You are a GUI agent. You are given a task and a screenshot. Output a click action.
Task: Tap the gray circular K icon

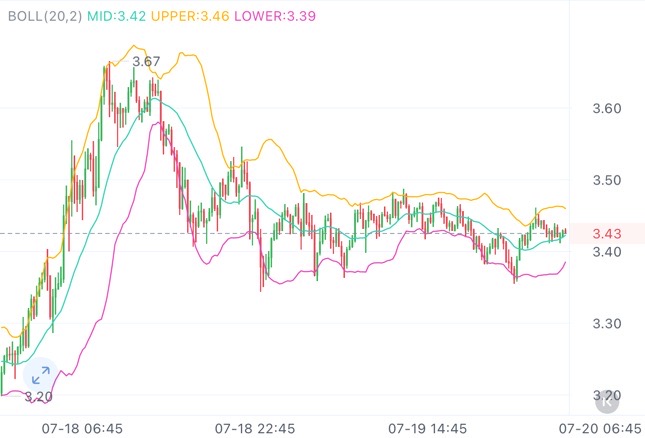[606, 403]
